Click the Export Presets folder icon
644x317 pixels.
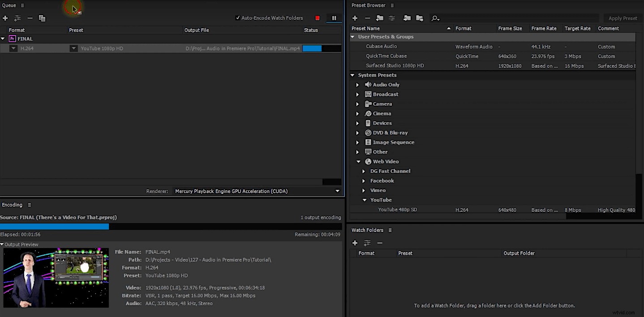tap(420, 18)
